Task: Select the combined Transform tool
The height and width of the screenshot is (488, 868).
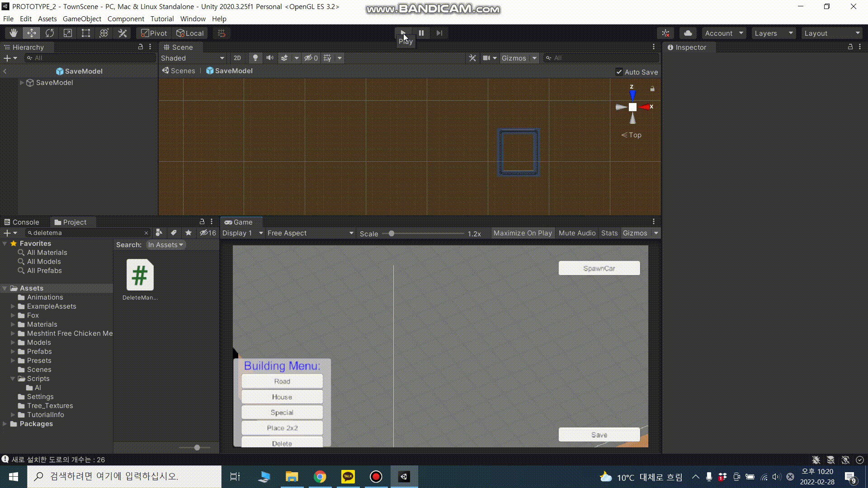Action: point(104,33)
